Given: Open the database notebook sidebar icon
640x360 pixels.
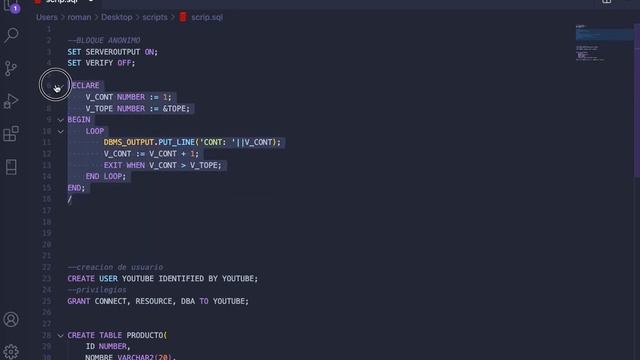Looking at the screenshot, I should point(11,167).
